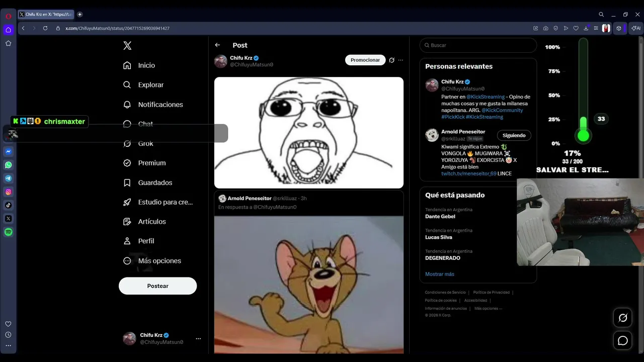Open the sidebar heart pinboards icon

[9, 324]
